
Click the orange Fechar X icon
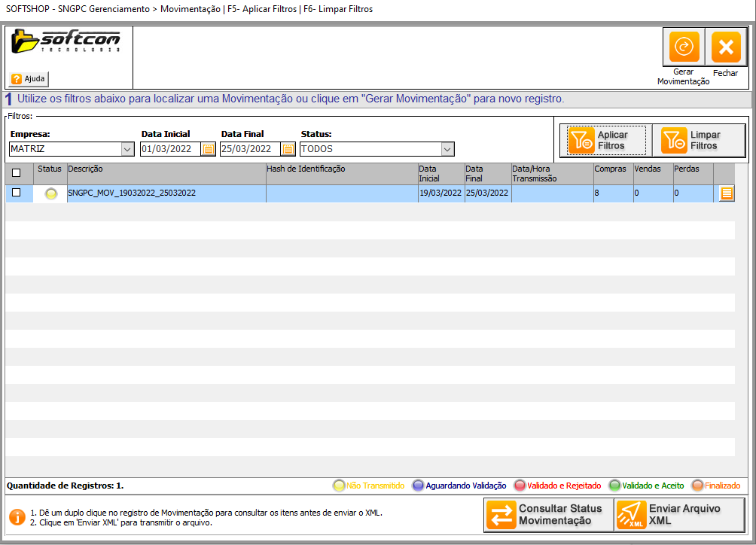(x=726, y=47)
